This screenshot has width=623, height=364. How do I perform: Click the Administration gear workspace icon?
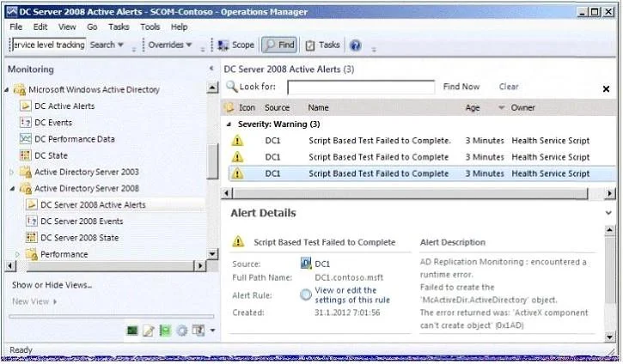(x=181, y=331)
